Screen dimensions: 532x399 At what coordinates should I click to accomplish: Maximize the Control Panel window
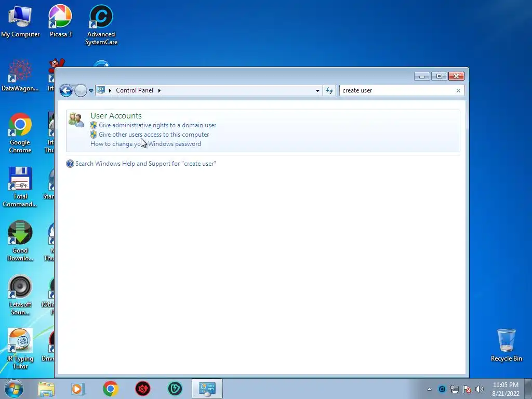(439, 76)
